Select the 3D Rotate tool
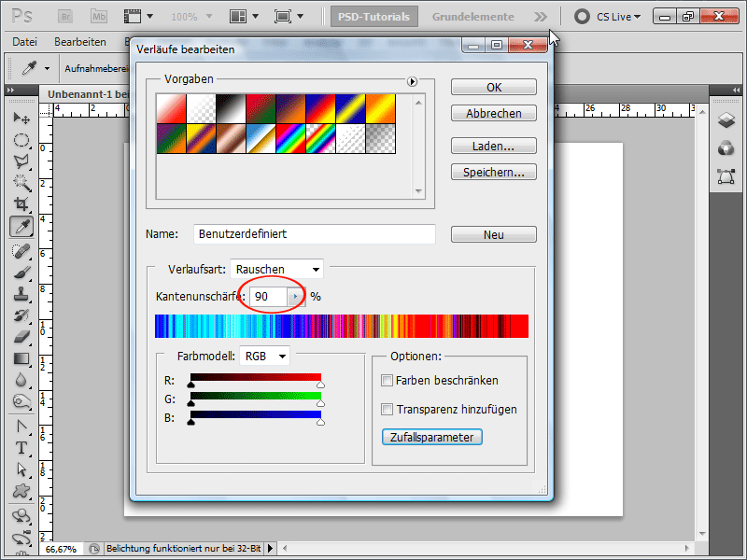 click(x=21, y=516)
